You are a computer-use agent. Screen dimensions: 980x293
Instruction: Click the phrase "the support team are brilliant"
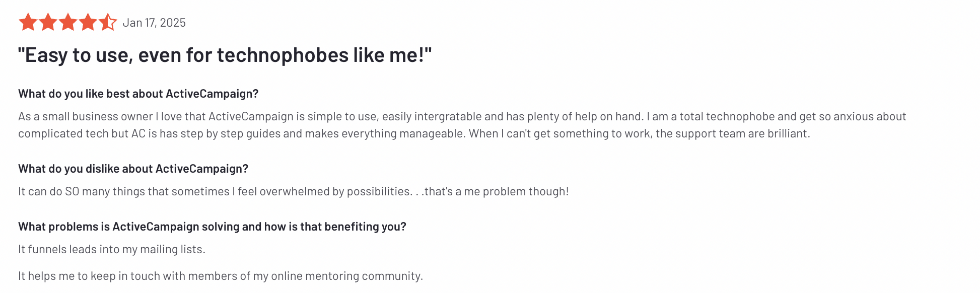[733, 133]
